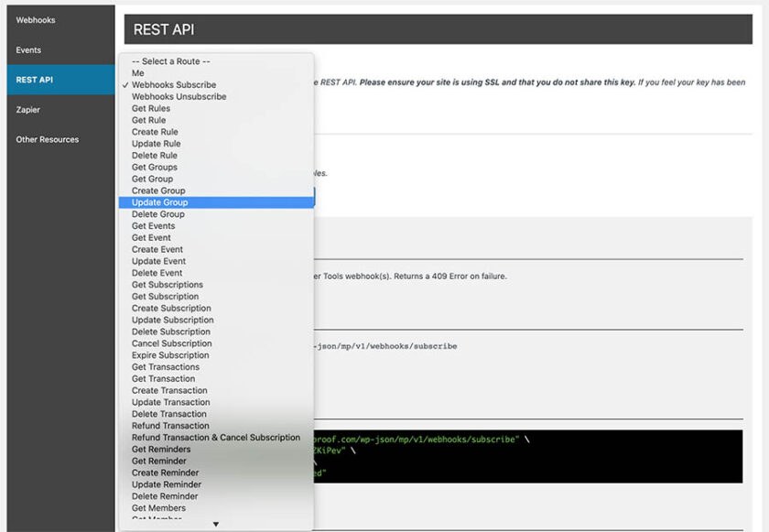This screenshot has width=769, height=532.
Task: Open the Webhooks section in sidebar
Action: [36, 19]
